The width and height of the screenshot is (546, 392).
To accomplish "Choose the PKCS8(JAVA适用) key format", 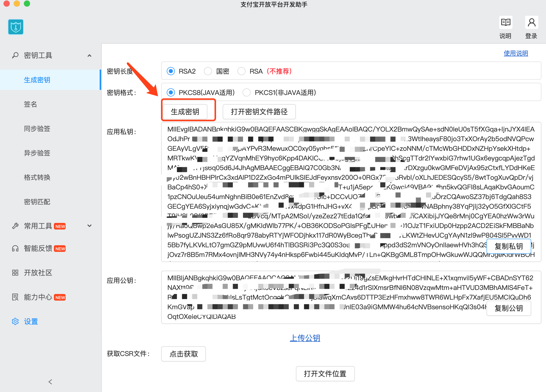I will point(171,92).
